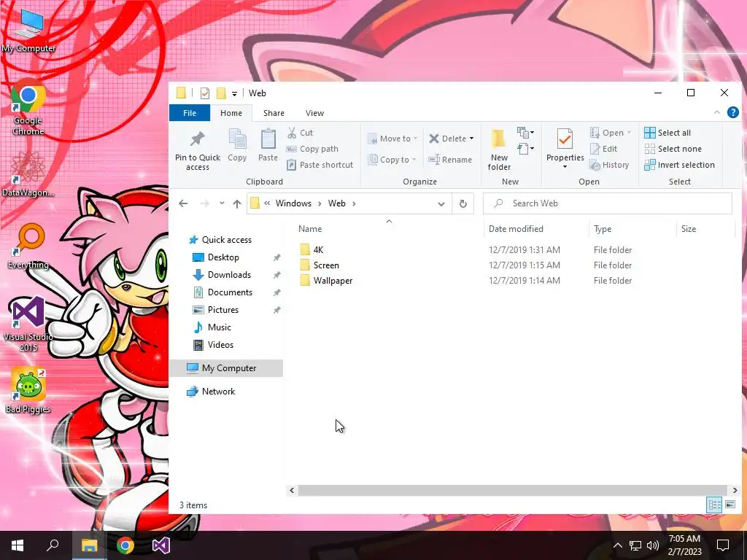Viewport: 747px width, 560px height.
Task: Customize Quick Access Toolbar dropdown
Action: [234, 94]
